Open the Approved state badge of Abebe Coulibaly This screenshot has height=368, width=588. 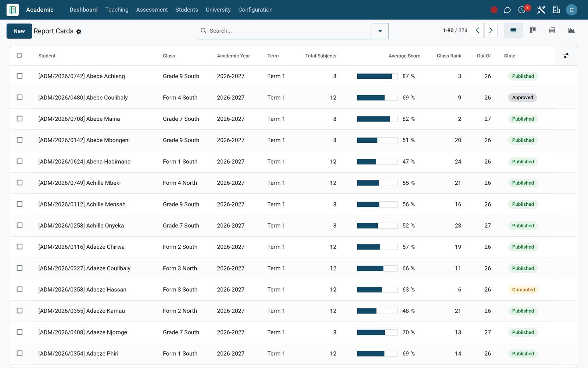[x=522, y=98]
